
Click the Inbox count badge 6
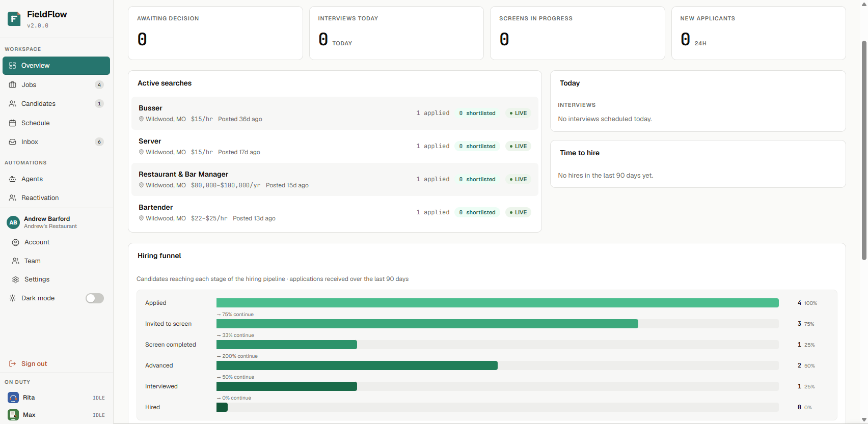99,142
